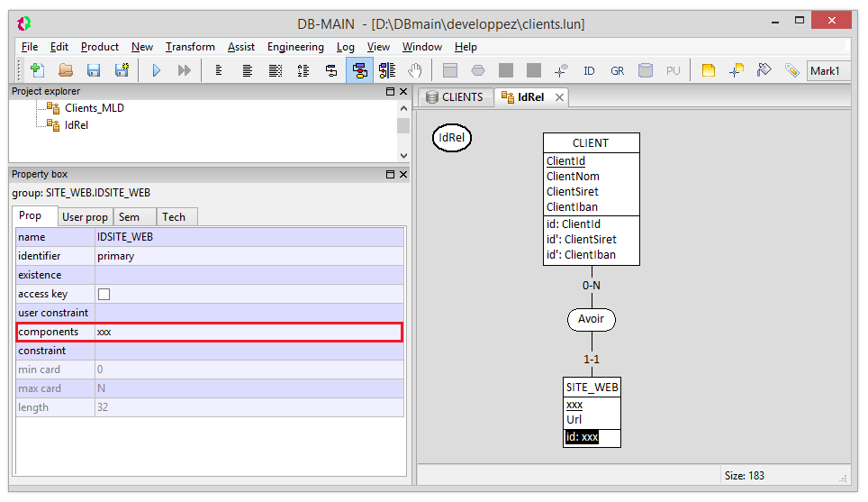868x502 pixels.
Task: Open the Product menu
Action: coord(100,47)
